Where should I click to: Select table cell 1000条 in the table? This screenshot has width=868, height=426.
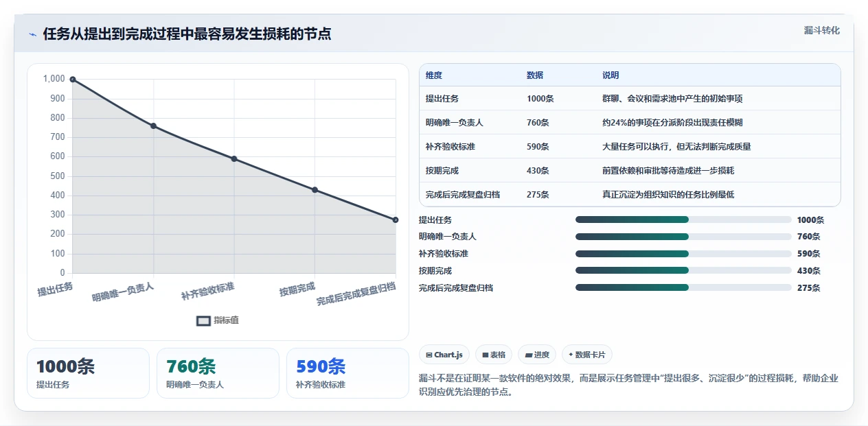pos(540,99)
